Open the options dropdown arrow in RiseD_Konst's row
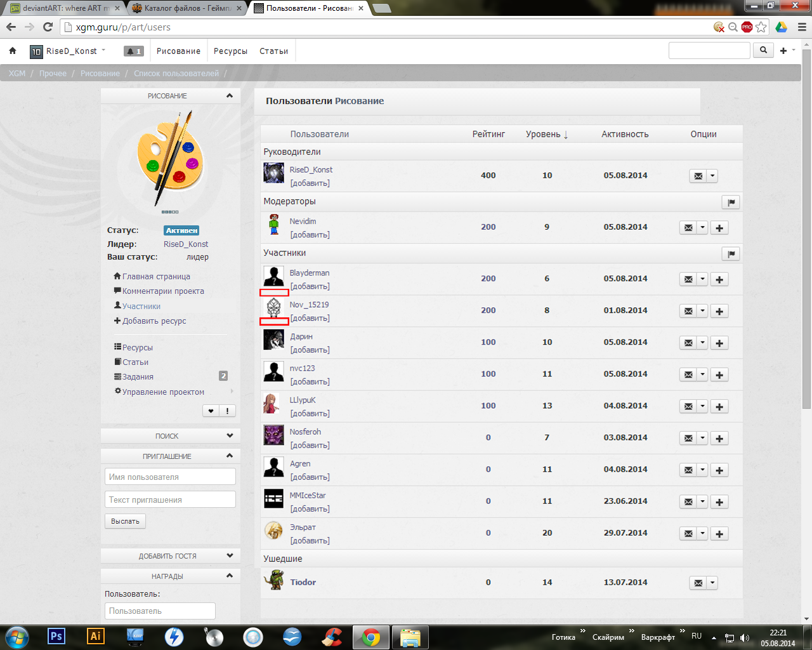This screenshot has width=812, height=650. pyautogui.click(x=712, y=176)
